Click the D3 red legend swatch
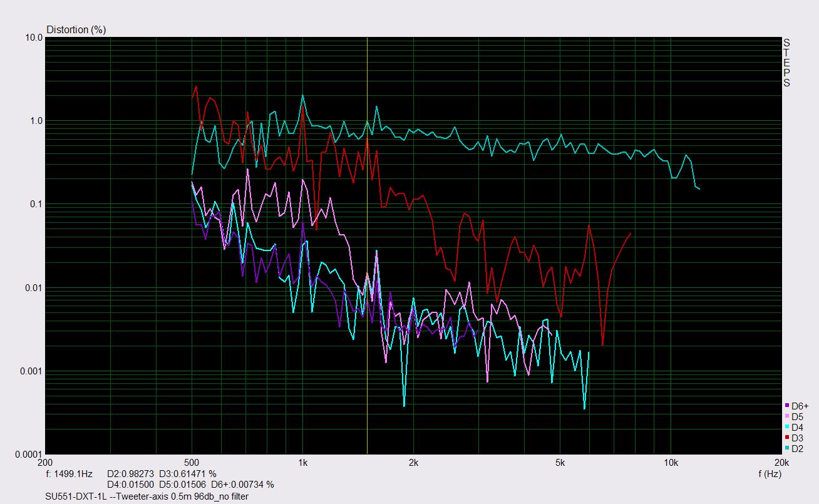The image size is (819, 504). pos(786,438)
